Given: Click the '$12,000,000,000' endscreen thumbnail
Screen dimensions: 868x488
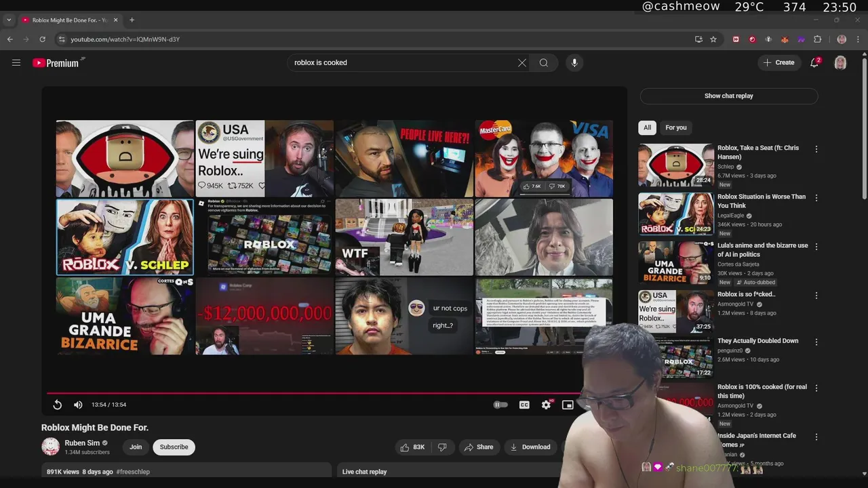Looking at the screenshot, I should pos(264,316).
